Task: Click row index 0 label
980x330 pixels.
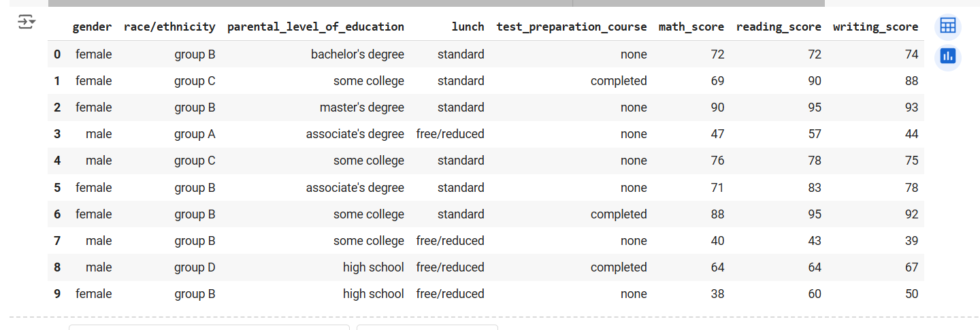Action: [x=57, y=54]
